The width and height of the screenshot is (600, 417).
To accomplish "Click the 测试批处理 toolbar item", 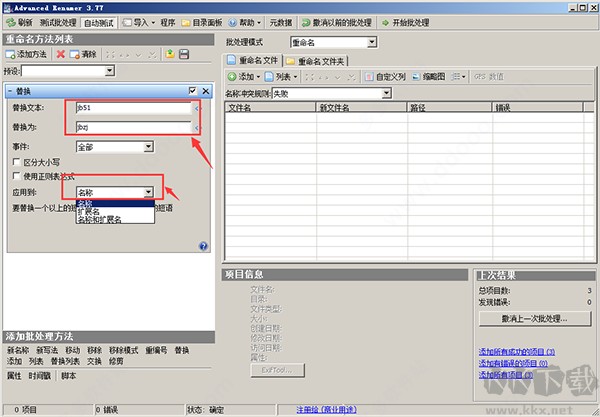I will [58, 23].
